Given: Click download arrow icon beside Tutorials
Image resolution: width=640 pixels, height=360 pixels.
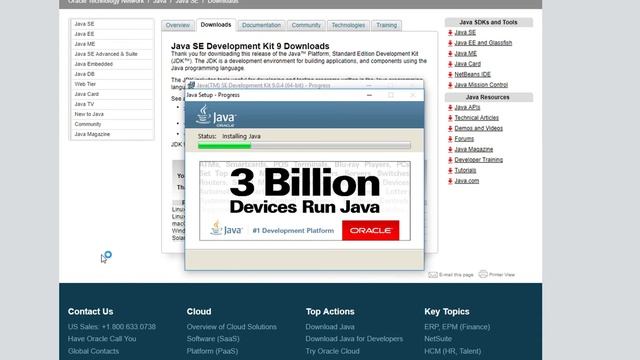Looking at the screenshot, I should point(450,171).
